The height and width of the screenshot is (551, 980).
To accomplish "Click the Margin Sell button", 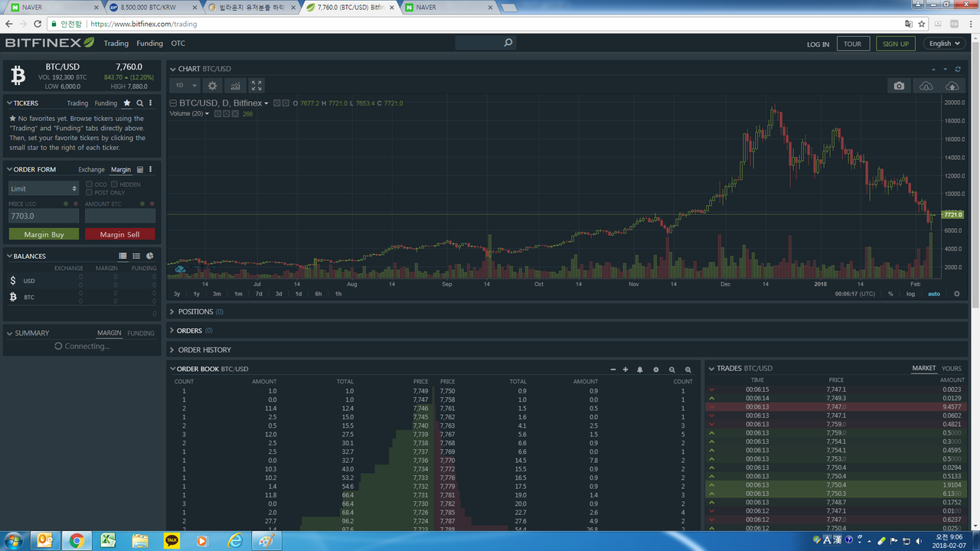I will 119,234.
